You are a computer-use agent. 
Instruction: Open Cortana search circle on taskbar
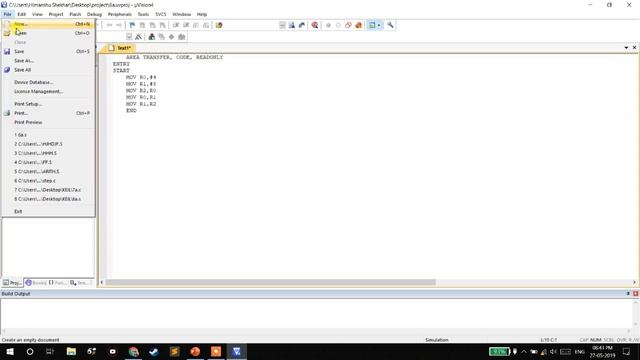pyautogui.click(x=30, y=351)
